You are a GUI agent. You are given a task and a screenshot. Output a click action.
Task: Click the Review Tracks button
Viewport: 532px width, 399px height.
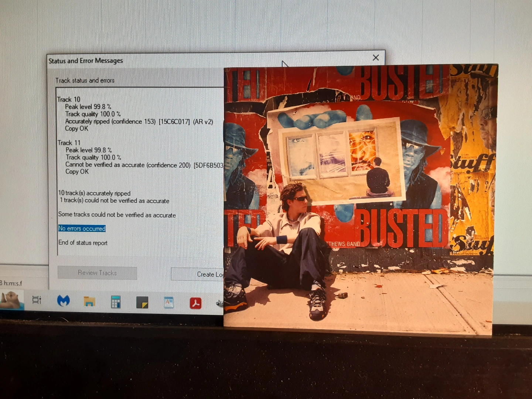97,273
